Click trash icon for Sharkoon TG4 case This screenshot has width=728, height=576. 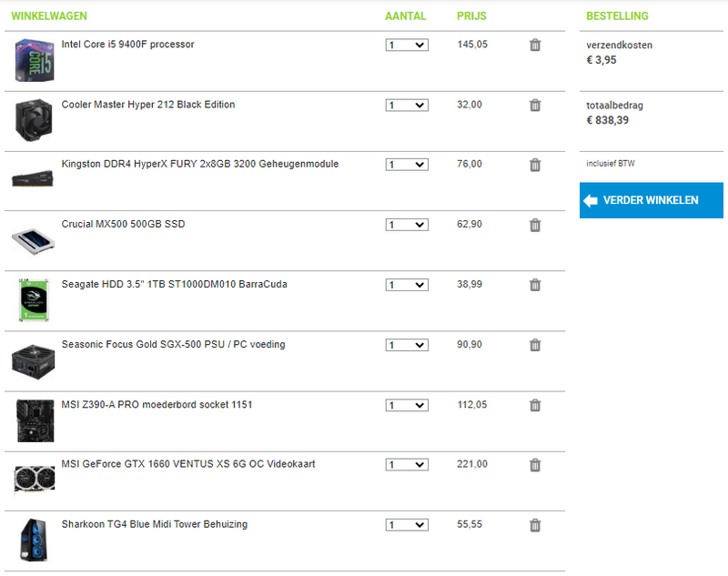(x=535, y=525)
